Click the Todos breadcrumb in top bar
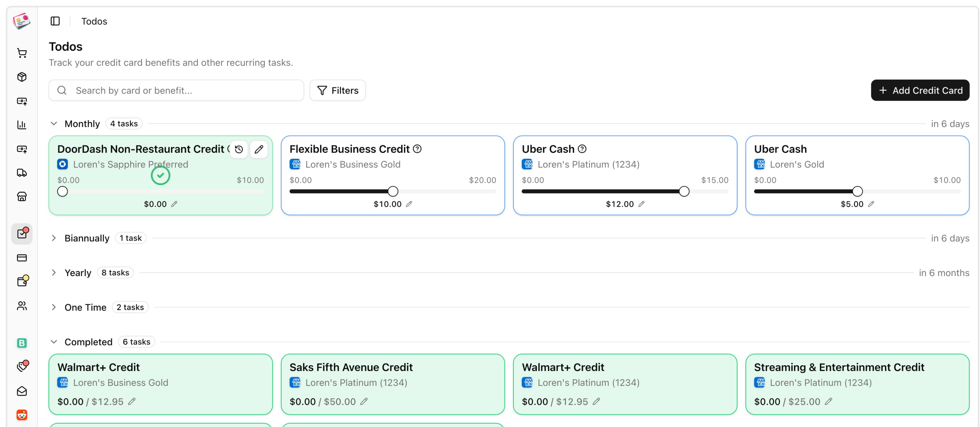Viewport: 980px width, 427px height. pyautogui.click(x=94, y=21)
